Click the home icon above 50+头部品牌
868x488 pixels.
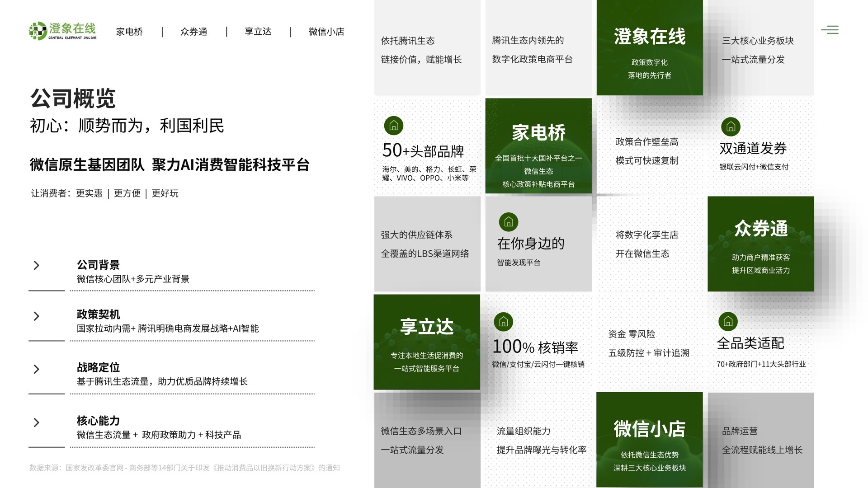click(x=394, y=126)
